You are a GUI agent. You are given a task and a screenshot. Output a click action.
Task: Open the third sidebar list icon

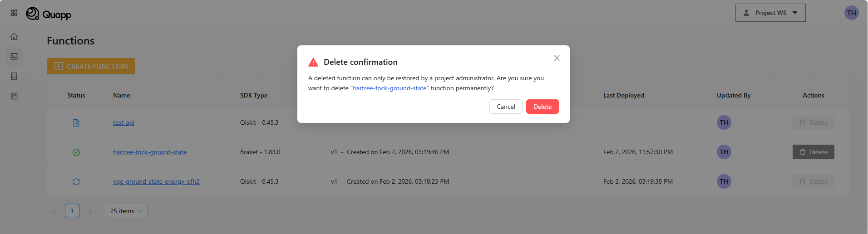14,76
